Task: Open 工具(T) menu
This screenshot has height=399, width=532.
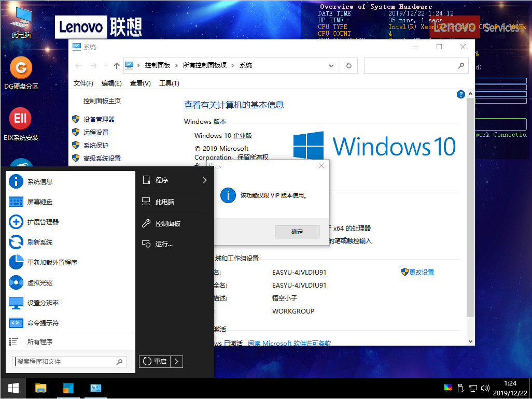Action: coord(170,83)
